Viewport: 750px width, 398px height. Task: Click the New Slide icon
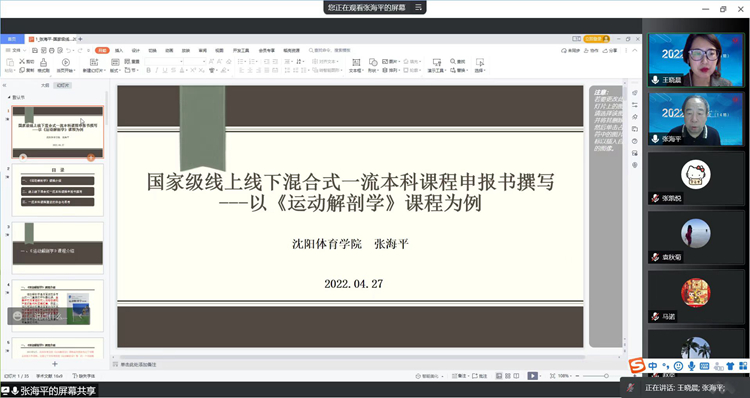pyautogui.click(x=94, y=62)
